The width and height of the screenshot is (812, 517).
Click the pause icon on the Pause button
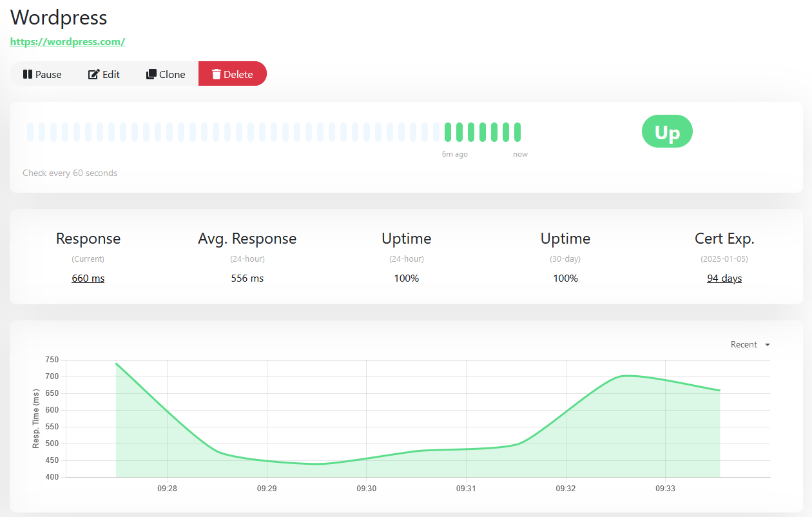tap(27, 73)
